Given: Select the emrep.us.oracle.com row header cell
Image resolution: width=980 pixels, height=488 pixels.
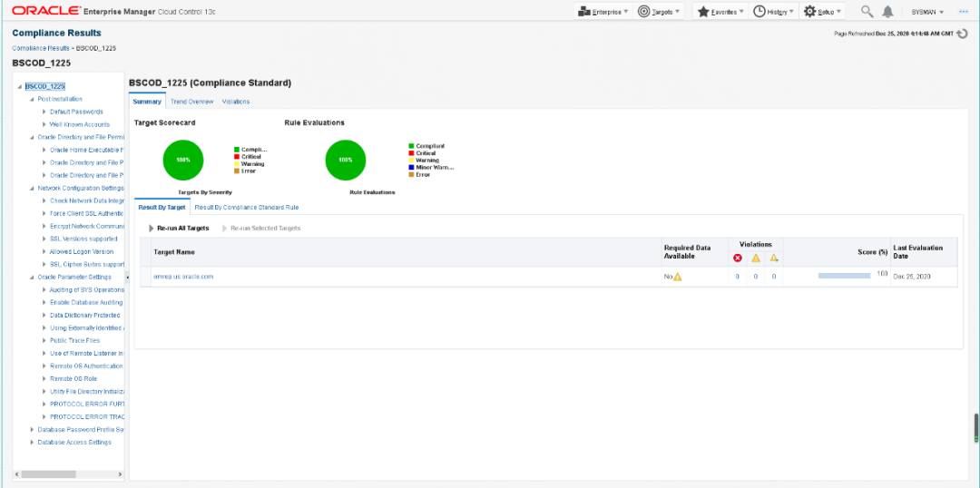Looking at the screenshot, I should tap(146, 277).
